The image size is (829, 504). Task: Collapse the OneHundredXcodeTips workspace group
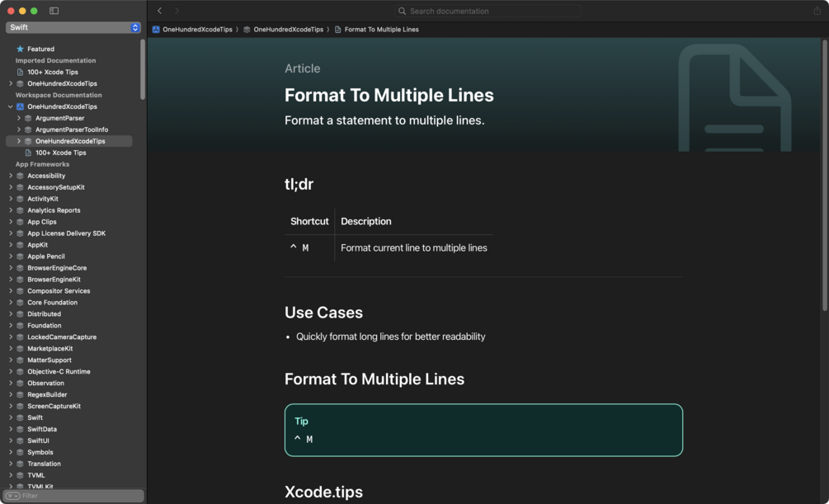click(x=11, y=106)
